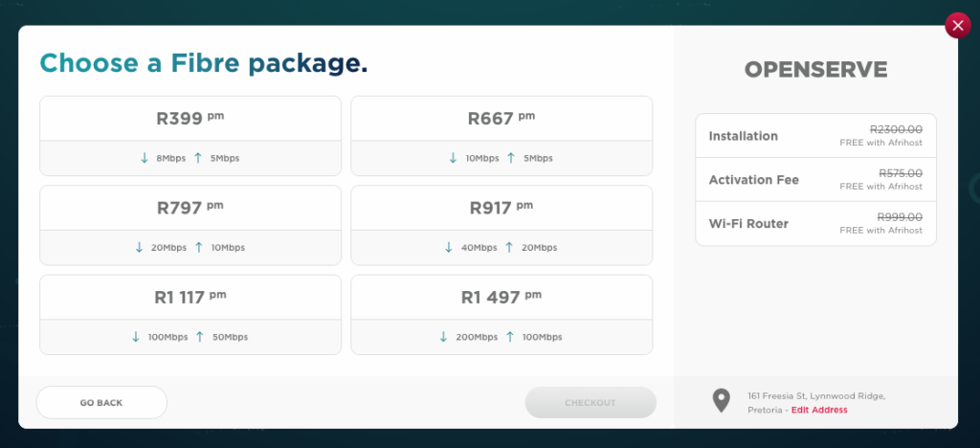Screen dimensions: 980x448
Task: Click the 100Mbps upload arrow icon
Action: point(510,337)
